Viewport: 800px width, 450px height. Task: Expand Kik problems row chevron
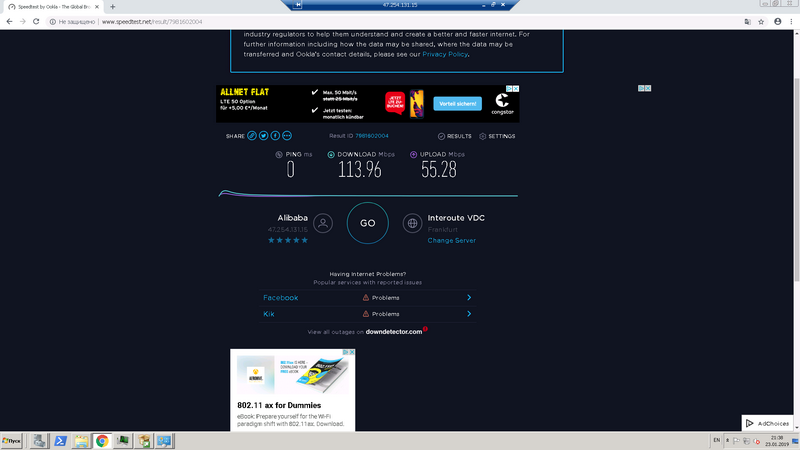469,314
